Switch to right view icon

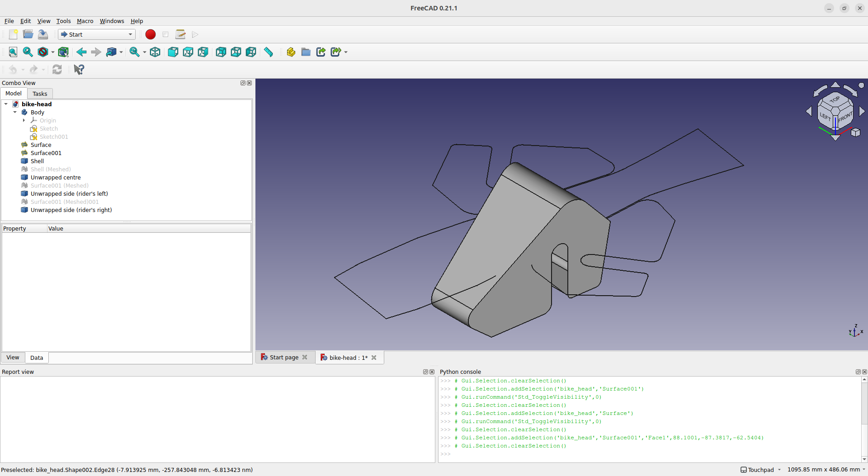pos(203,52)
